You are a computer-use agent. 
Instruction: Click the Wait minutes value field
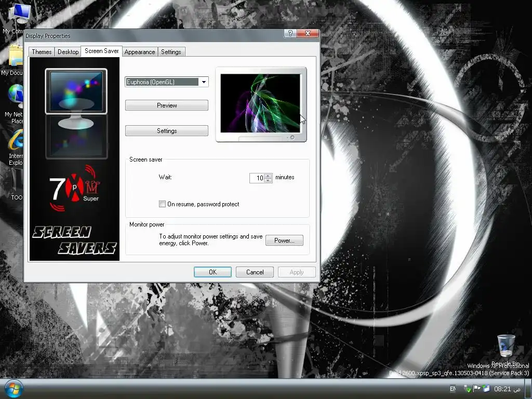[x=257, y=178]
